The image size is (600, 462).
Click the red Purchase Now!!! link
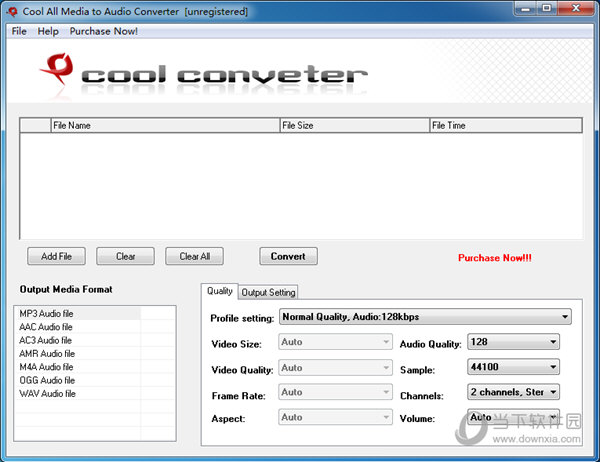click(495, 258)
